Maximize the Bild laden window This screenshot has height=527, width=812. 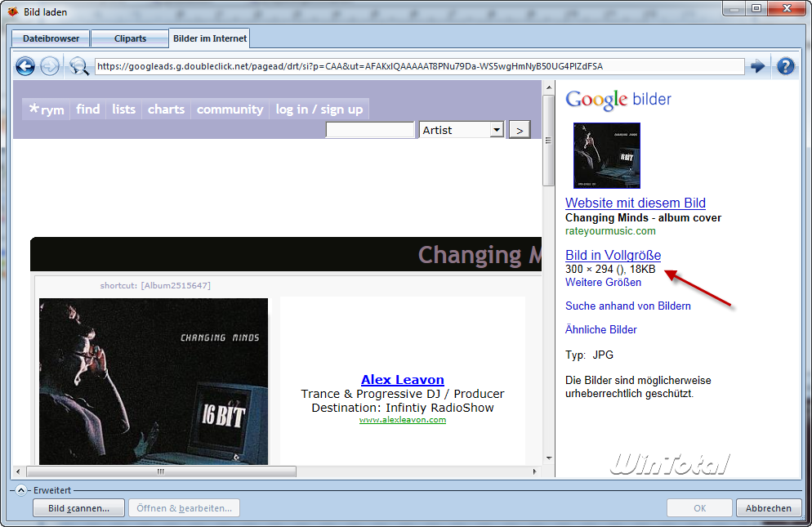756,8
